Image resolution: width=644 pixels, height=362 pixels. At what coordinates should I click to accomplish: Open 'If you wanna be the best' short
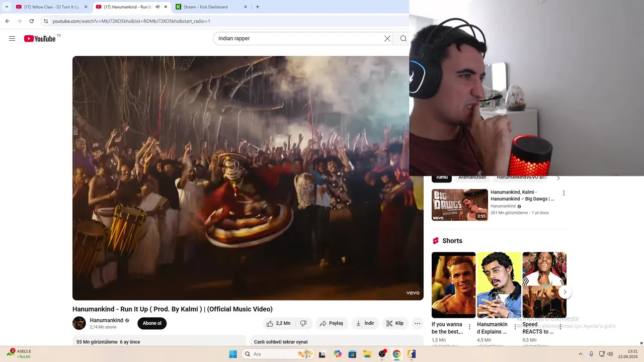[453, 285]
